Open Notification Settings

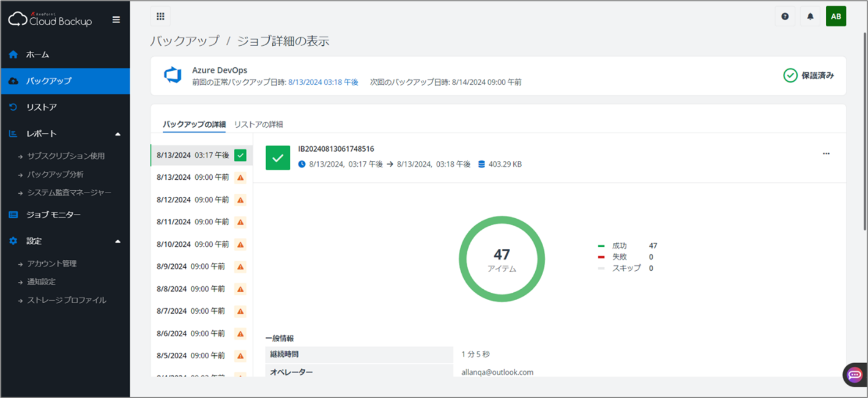pyautogui.click(x=41, y=282)
